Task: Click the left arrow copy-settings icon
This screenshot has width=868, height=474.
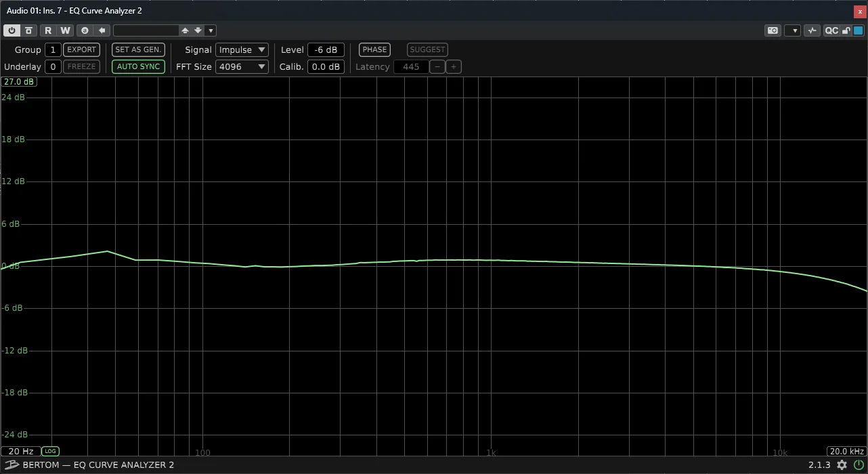Action: point(102,30)
